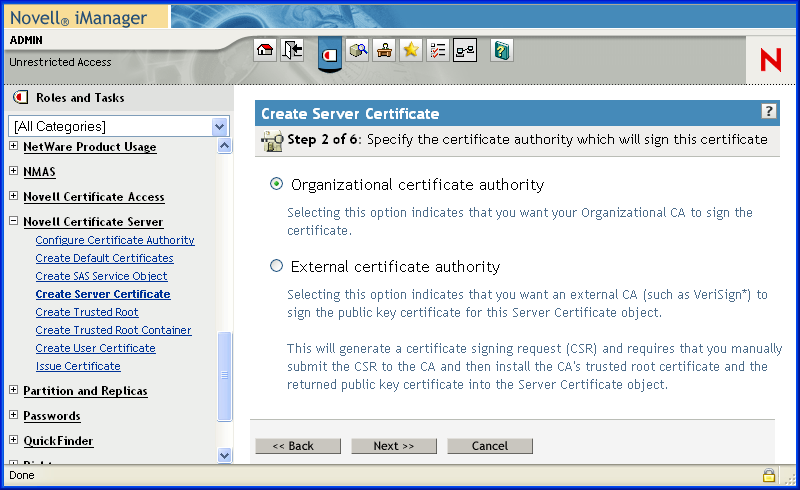Open Create Trusted Root Container task
The height and width of the screenshot is (490, 800).
113,330
